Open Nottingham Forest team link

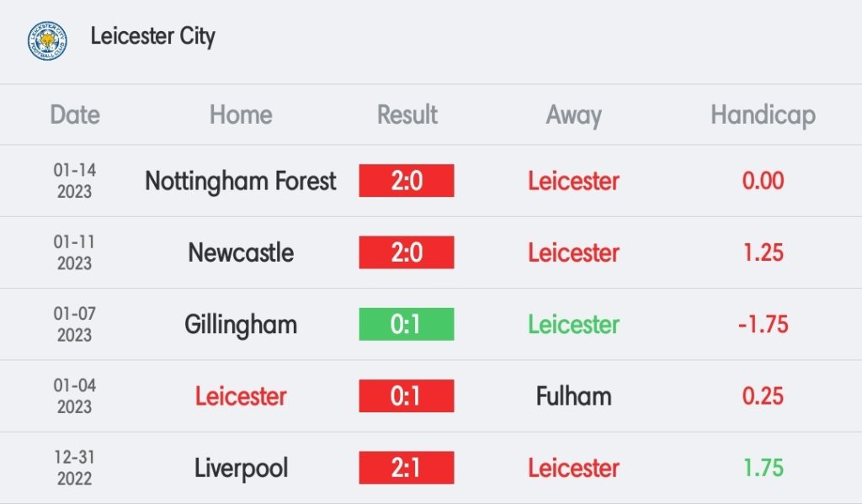tap(240, 181)
